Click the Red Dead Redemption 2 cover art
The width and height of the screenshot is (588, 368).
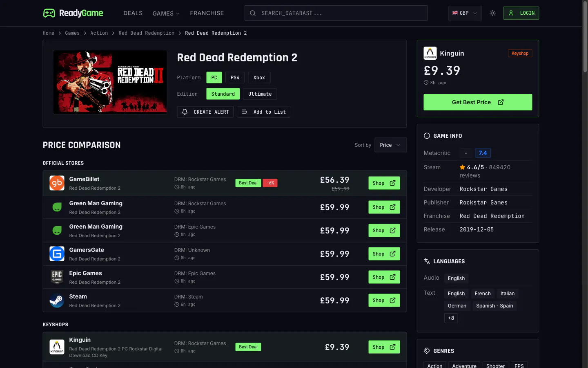[110, 82]
